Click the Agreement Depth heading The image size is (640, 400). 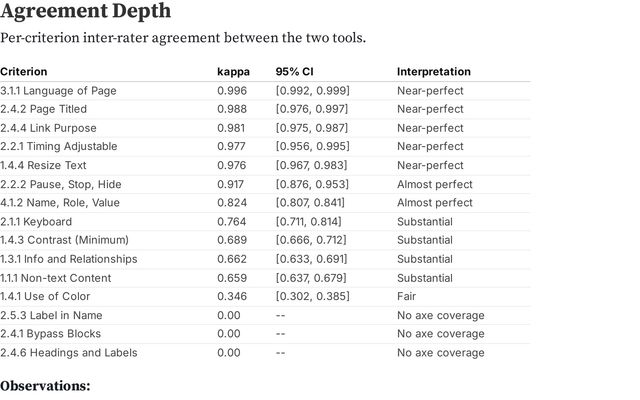pyautogui.click(x=85, y=12)
